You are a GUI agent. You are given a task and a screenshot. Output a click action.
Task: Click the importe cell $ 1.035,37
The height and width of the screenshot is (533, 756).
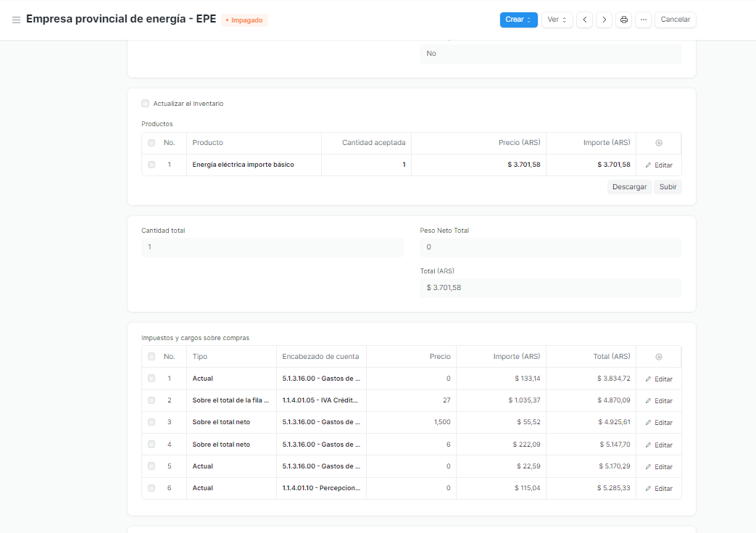click(501, 400)
